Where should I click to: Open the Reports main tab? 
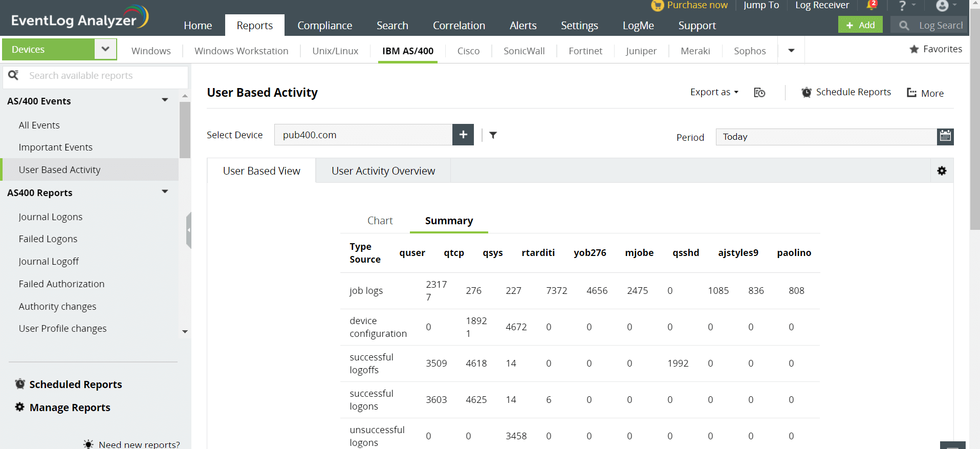tap(255, 25)
